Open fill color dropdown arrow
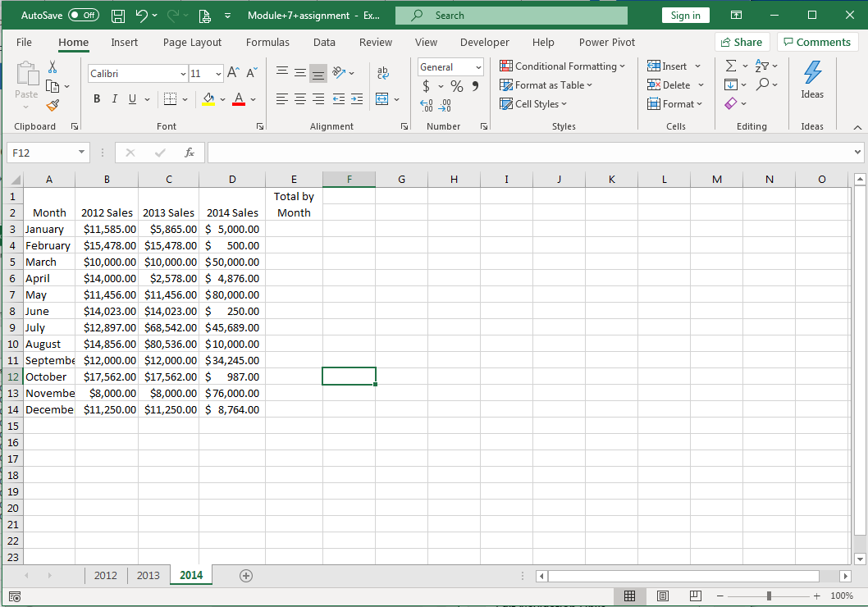 click(222, 99)
